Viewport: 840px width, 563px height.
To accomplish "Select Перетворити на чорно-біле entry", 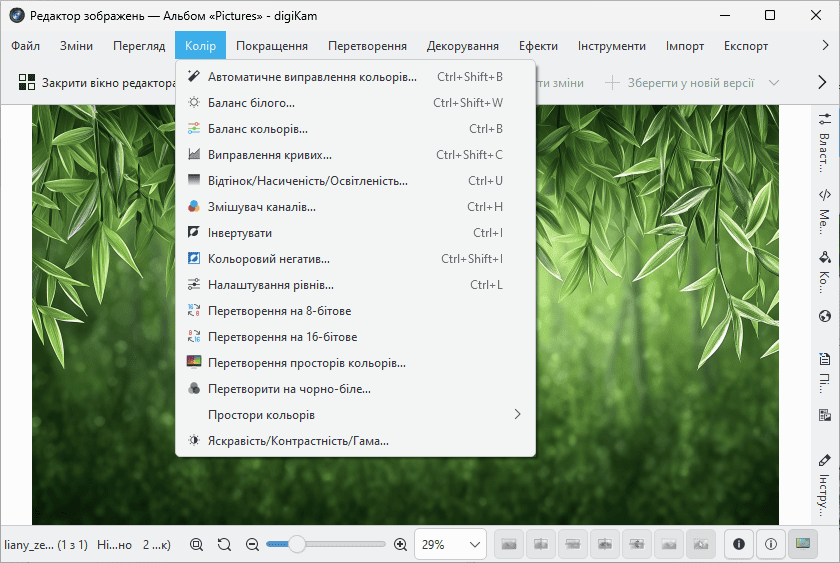I will click(x=355, y=389).
